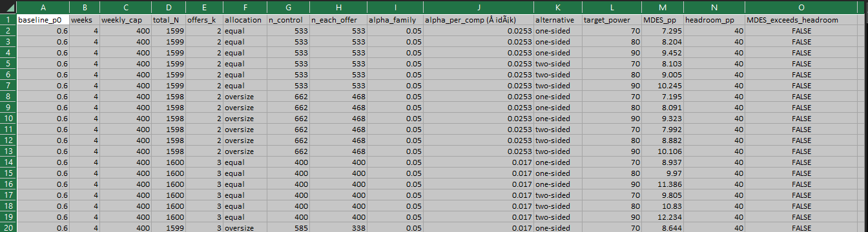Click the alpha_per_comp header cell

tap(479, 20)
